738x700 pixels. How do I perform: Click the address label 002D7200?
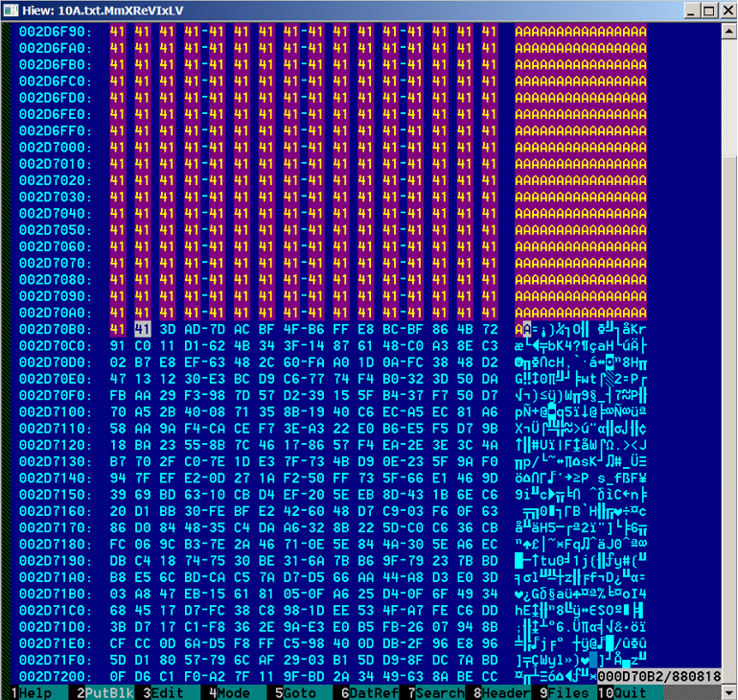click(54, 676)
